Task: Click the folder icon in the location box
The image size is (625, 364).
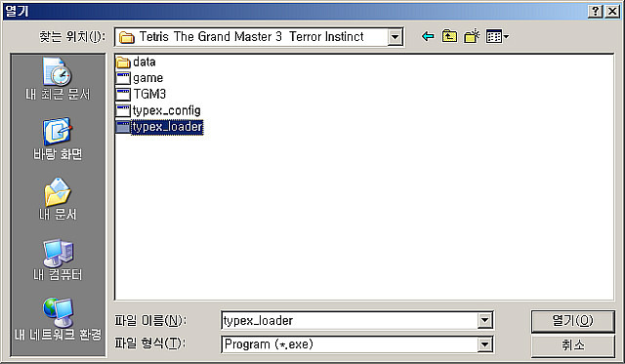Action: [127, 37]
